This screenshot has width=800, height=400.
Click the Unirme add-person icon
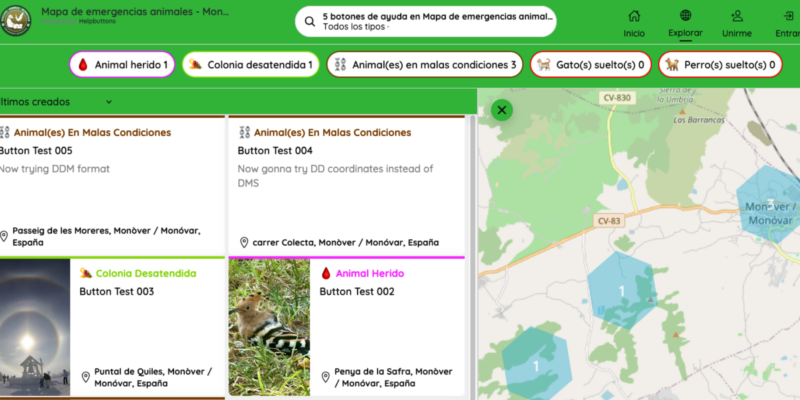click(737, 16)
